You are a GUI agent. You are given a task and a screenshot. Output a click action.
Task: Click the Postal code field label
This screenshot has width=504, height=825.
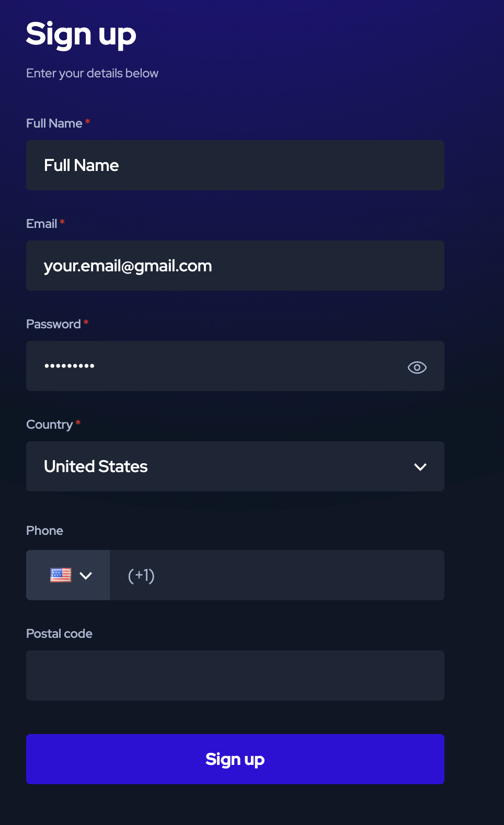(x=60, y=634)
